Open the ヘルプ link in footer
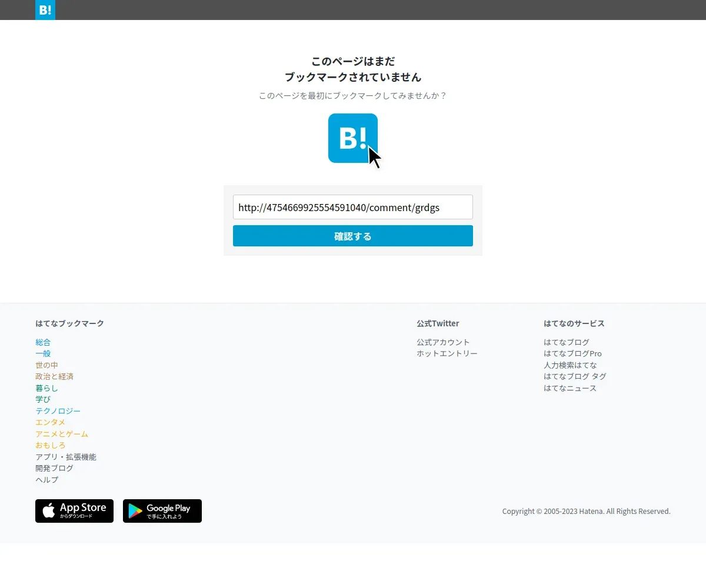The width and height of the screenshot is (706, 588). (x=46, y=480)
